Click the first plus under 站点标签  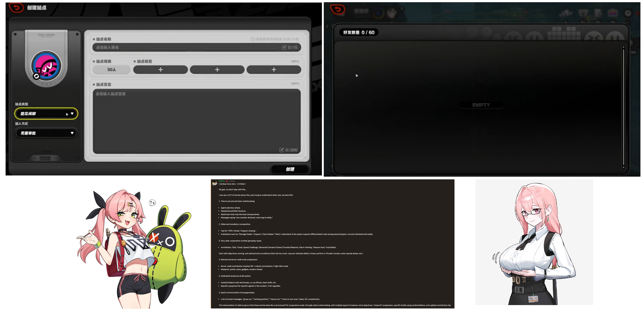(160, 70)
